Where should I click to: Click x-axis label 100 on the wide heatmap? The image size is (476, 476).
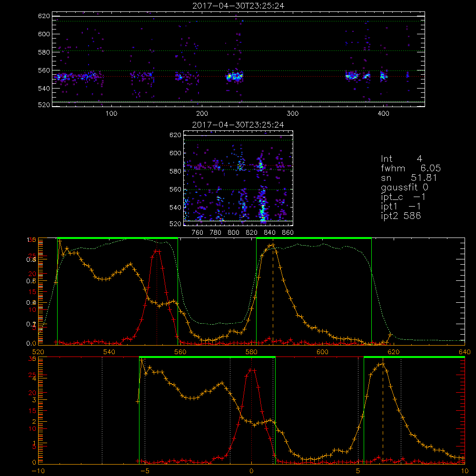point(111,114)
